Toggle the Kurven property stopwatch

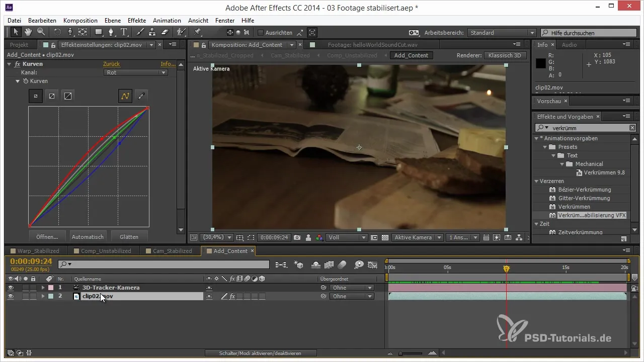tap(25, 81)
